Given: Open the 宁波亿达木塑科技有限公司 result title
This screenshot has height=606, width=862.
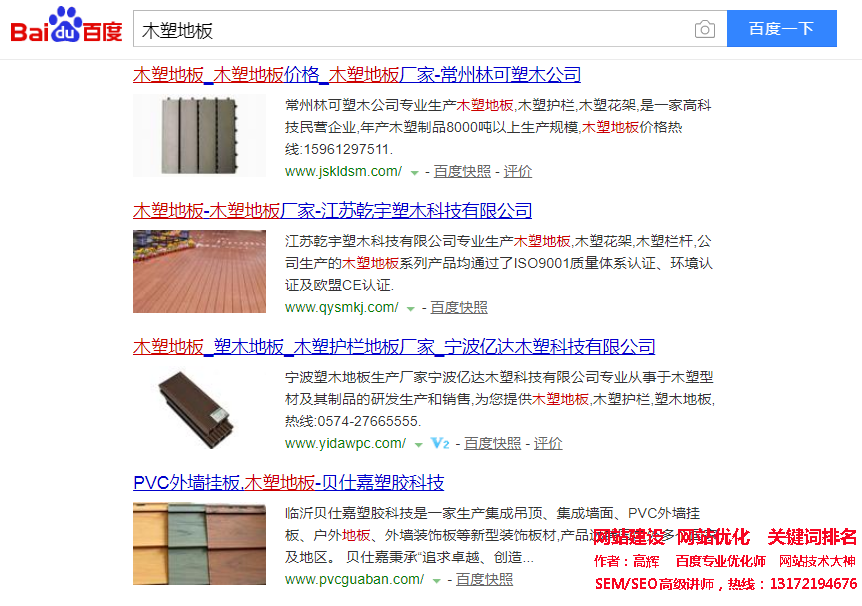Looking at the screenshot, I should click(x=394, y=347).
